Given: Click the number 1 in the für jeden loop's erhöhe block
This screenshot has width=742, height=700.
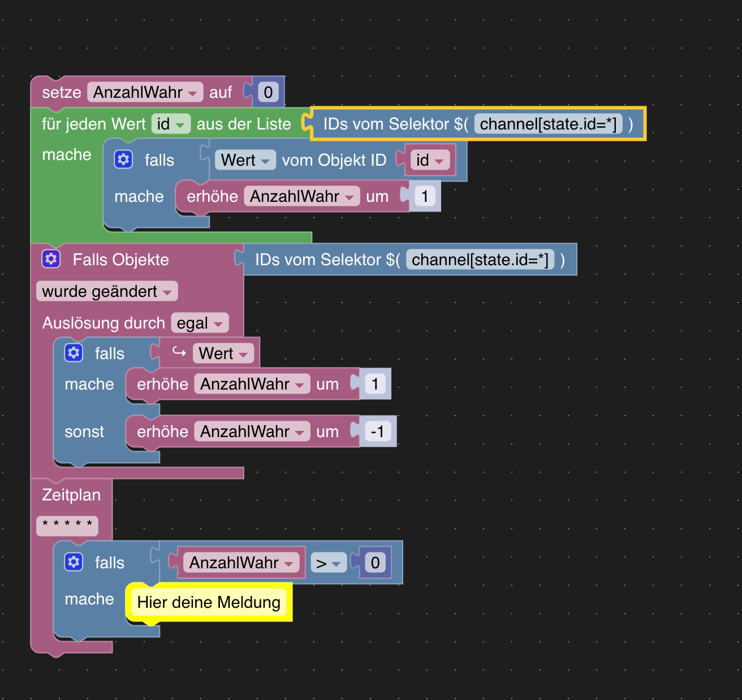Looking at the screenshot, I should 425,196.
